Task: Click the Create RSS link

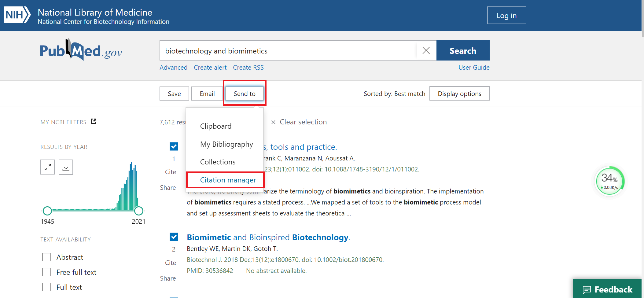Action: [x=248, y=68]
